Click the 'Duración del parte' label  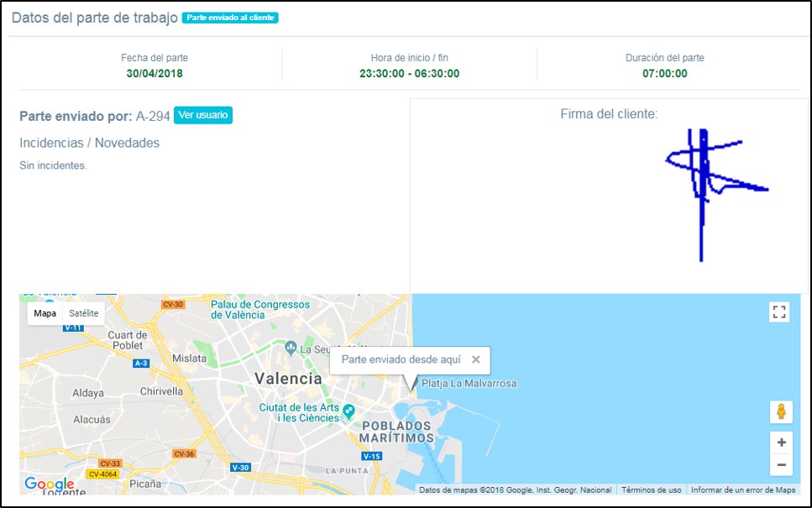pyautogui.click(x=665, y=58)
